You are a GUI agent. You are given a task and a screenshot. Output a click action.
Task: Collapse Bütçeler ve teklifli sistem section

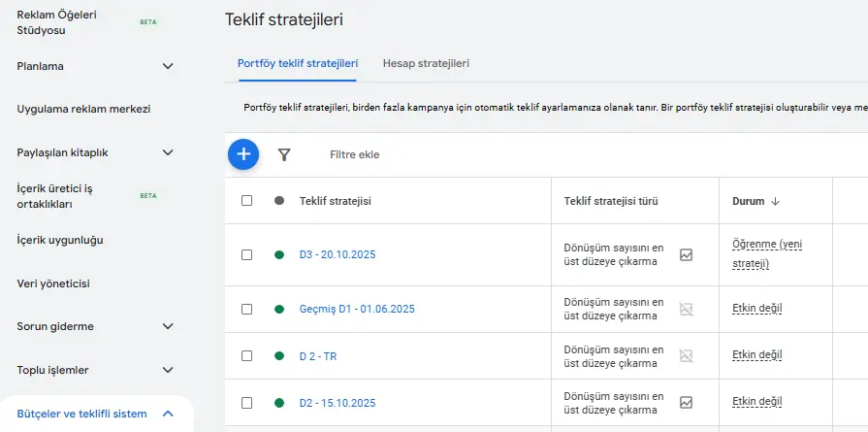click(x=168, y=414)
